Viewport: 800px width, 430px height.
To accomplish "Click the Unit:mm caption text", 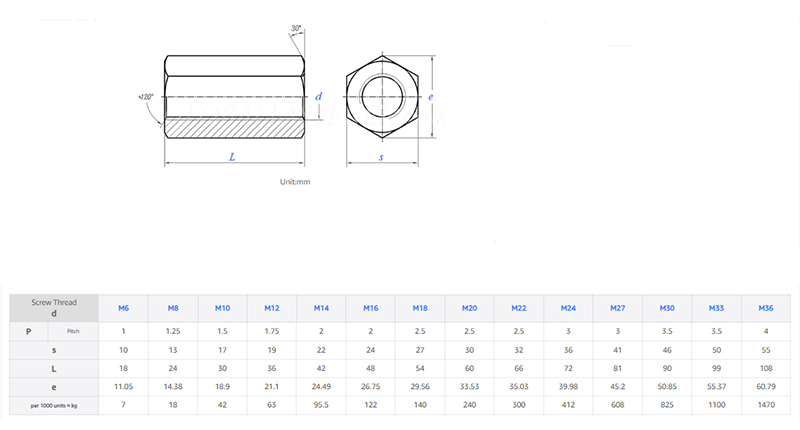I will coord(296,182).
